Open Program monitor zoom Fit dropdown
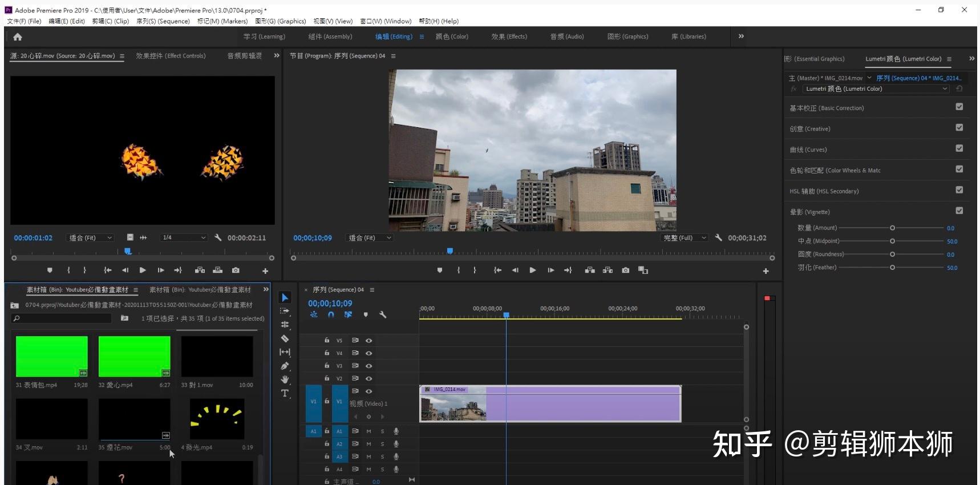This screenshot has height=485, width=980. click(370, 238)
